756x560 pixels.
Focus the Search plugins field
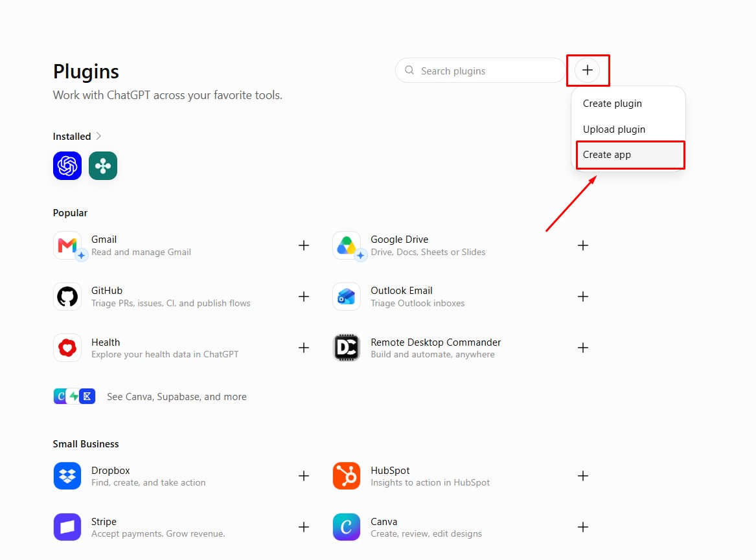click(480, 71)
